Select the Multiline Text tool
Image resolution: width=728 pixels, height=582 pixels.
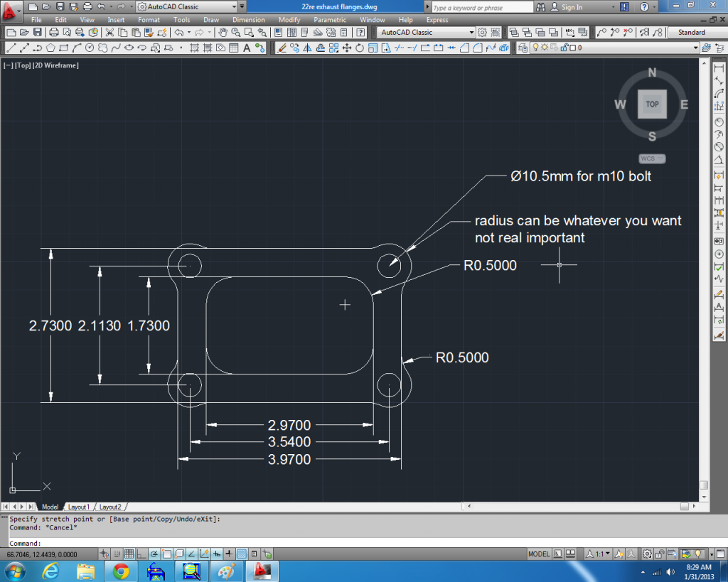tap(247, 48)
